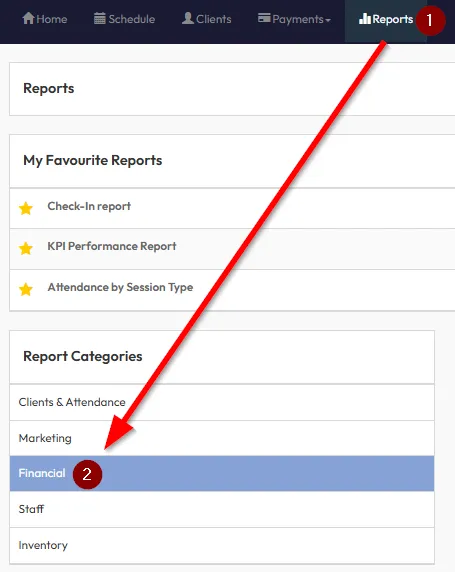455x572 pixels.
Task: Open the Payments dropdown caret
Action: (328, 20)
